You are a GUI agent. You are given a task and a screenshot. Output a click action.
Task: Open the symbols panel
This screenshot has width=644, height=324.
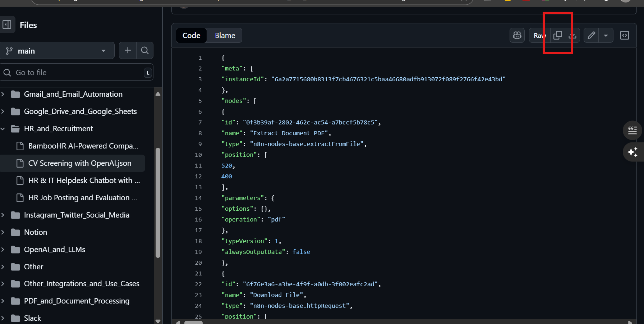[x=624, y=36]
